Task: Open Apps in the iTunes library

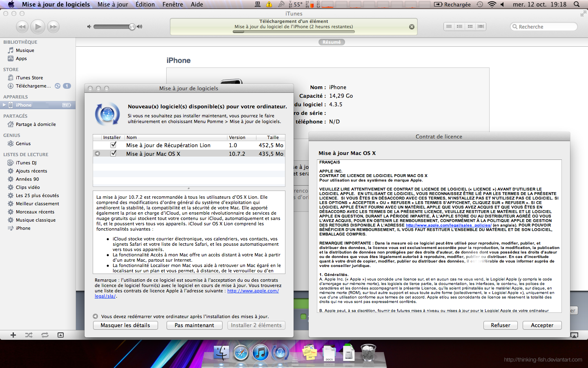Action: [21, 58]
